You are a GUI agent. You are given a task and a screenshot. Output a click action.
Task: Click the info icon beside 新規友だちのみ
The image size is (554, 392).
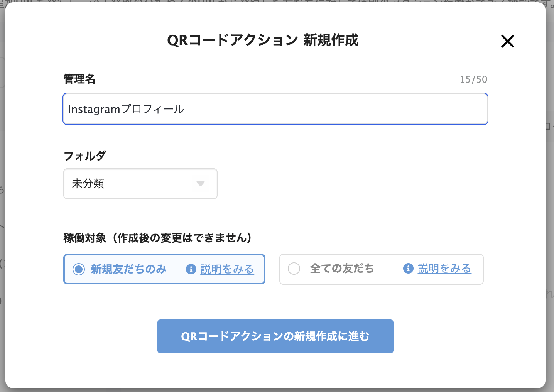(191, 269)
